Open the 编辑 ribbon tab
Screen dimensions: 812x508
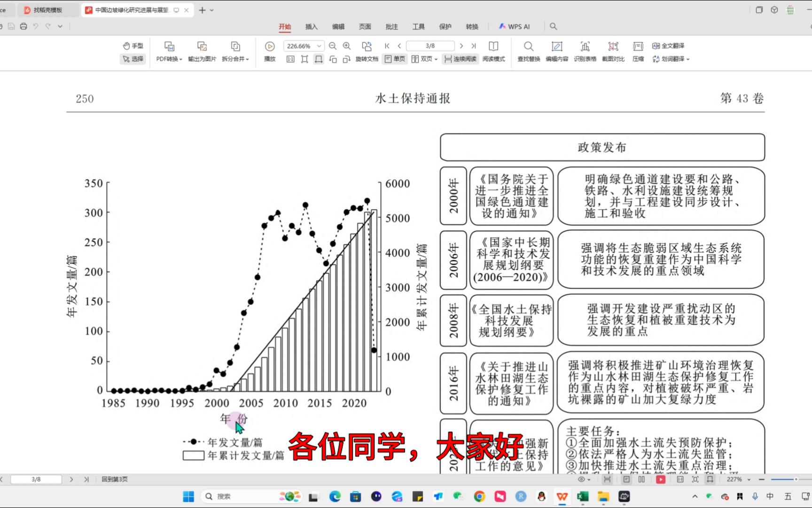tap(338, 27)
